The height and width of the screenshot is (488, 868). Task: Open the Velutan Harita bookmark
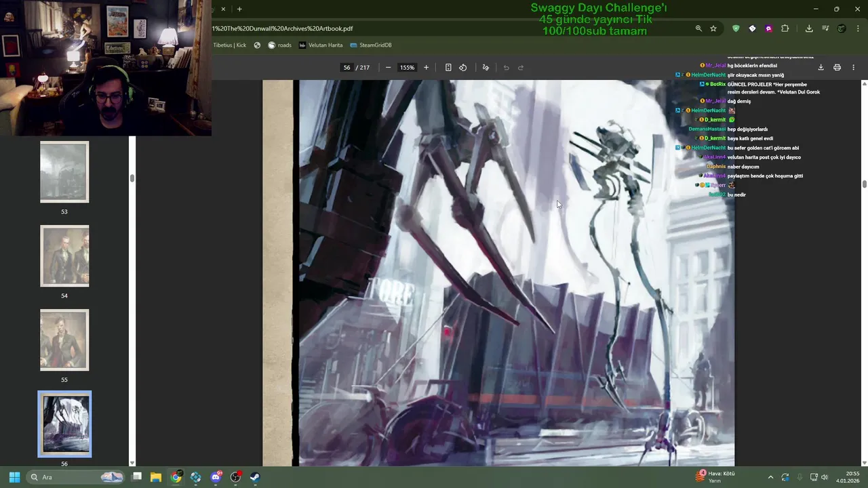[x=321, y=45]
